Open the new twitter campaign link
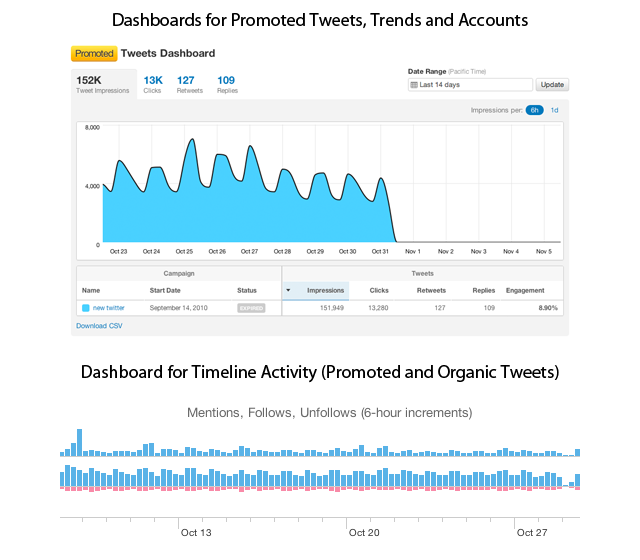This screenshot has width=640, height=560. point(109,308)
